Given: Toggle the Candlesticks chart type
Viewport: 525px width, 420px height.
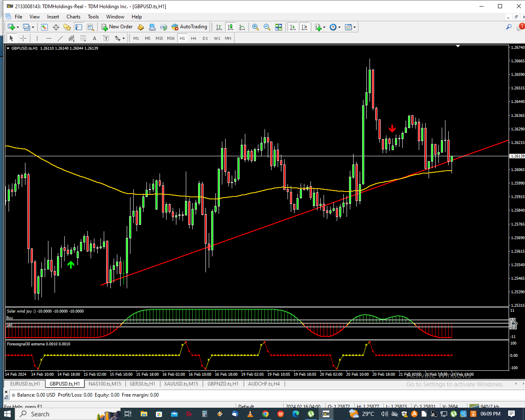Looking at the screenshot, I should pyautogui.click(x=231, y=27).
